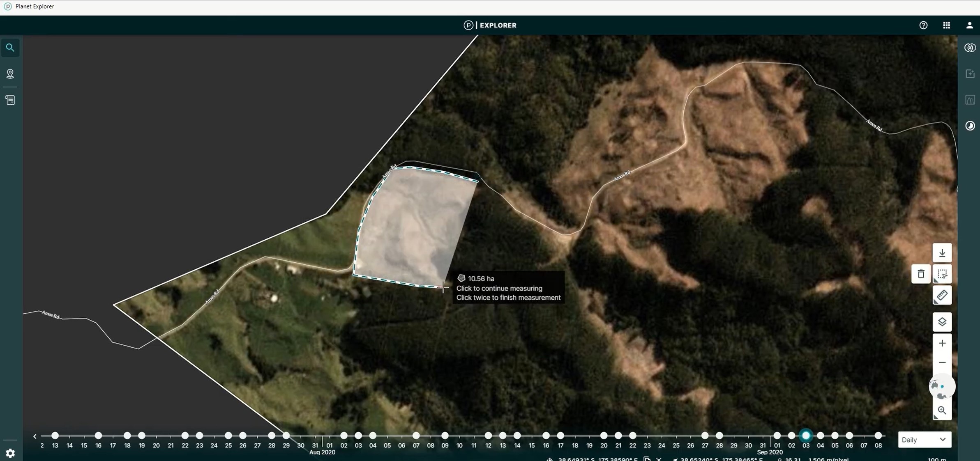Open the search panel in the left sidebar

pyautogui.click(x=10, y=47)
